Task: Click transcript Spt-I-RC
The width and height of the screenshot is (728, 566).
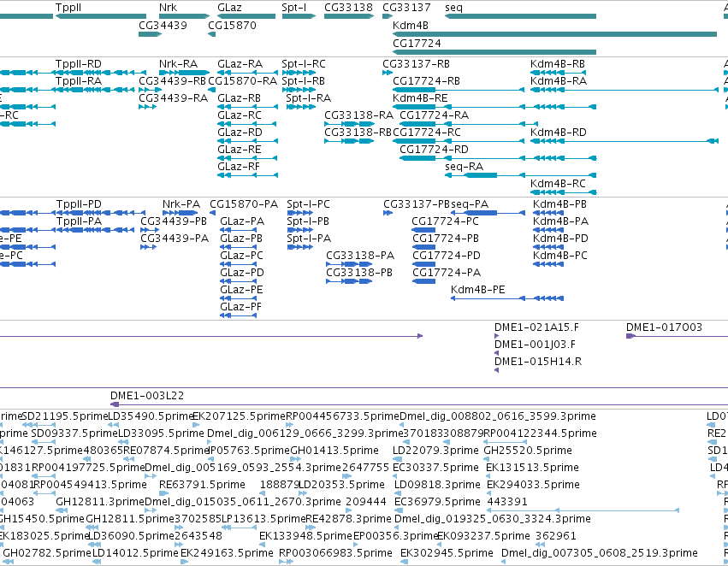Action: [x=304, y=63]
